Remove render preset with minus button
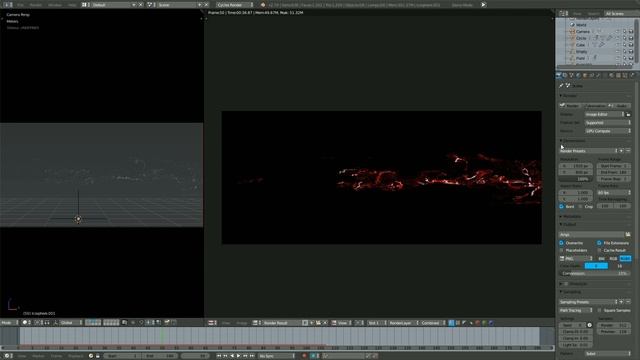Screen dimensions: 640x360 (x=628, y=151)
